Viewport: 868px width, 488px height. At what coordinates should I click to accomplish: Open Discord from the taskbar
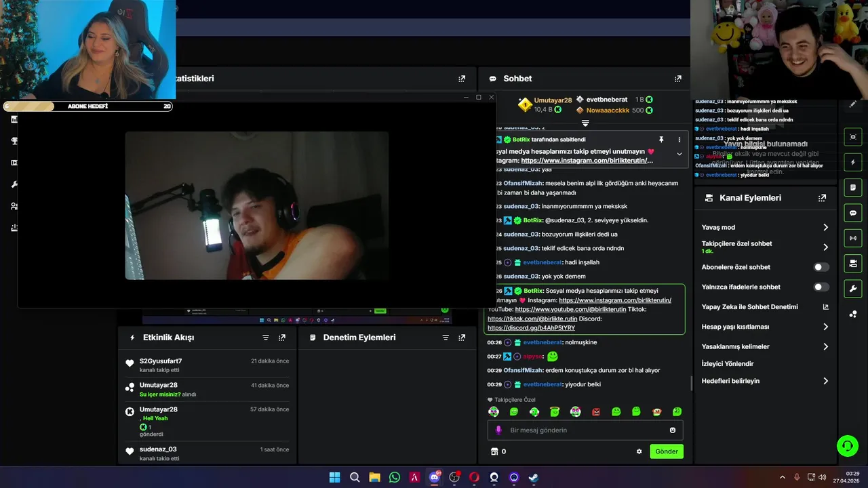(x=435, y=477)
